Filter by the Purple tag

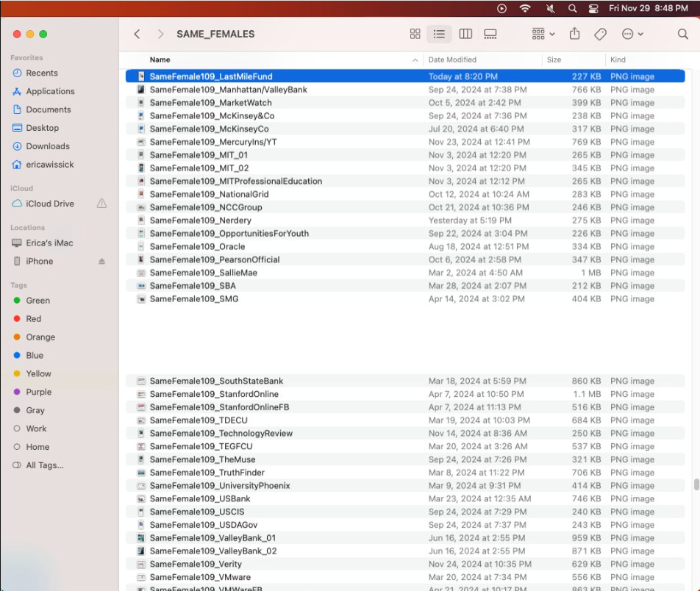(38, 392)
